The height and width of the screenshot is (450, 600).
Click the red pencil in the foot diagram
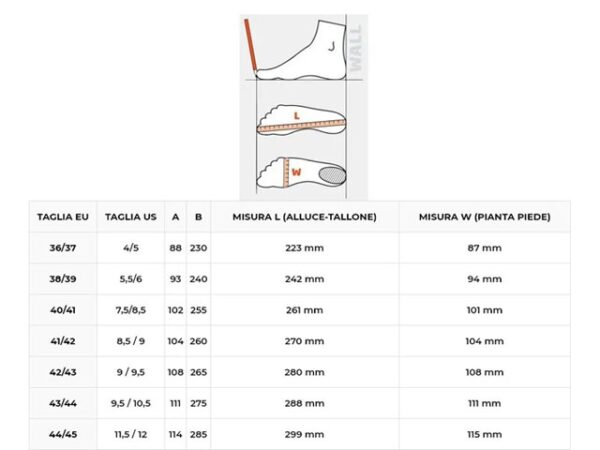(249, 47)
